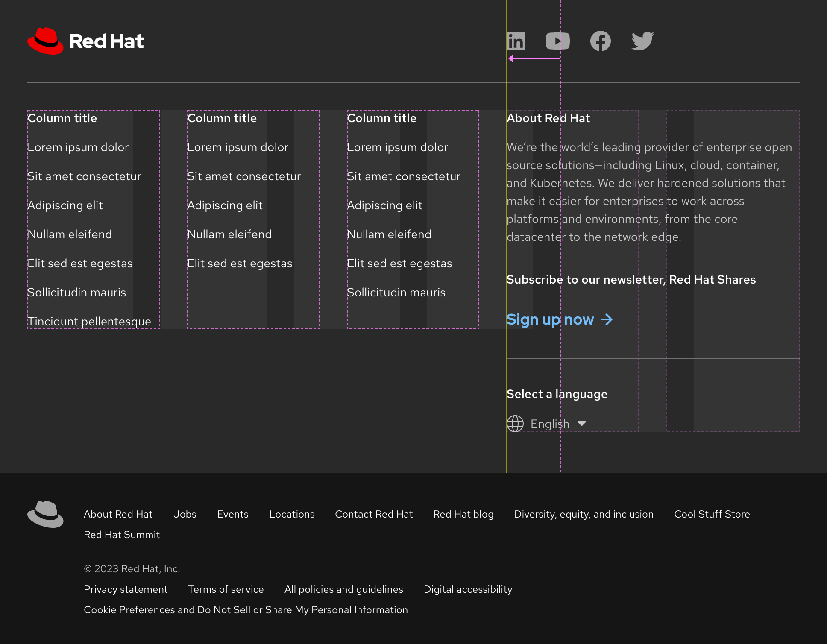The width and height of the screenshot is (827, 644).
Task: Click Terms of service link
Action: (x=226, y=589)
